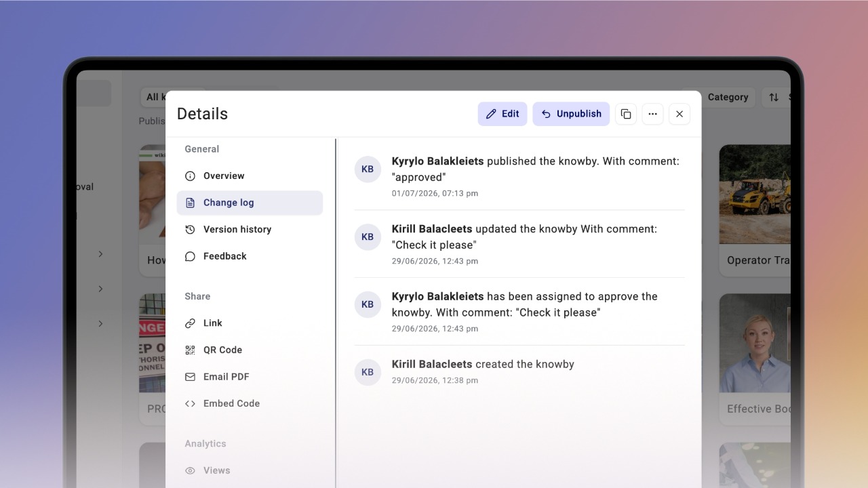The image size is (868, 488).
Task: Click the timestamp 01/07/2026, 07:13 pm
Action: (x=435, y=193)
